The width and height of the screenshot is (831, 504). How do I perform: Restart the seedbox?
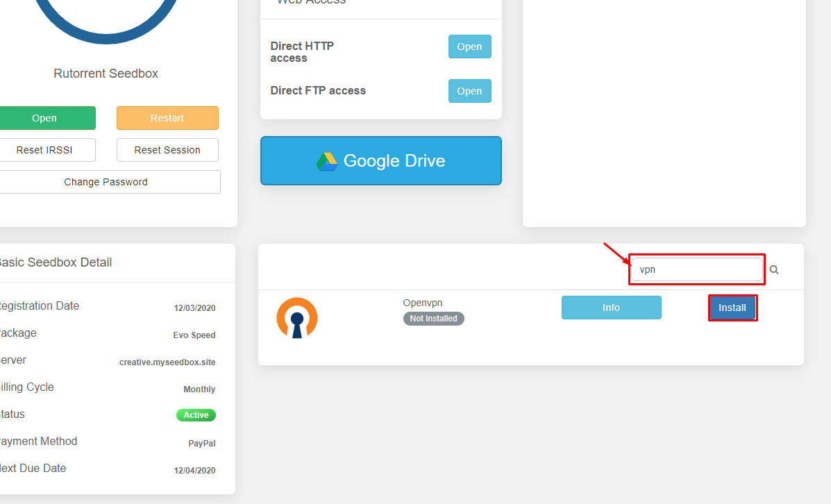coord(167,117)
